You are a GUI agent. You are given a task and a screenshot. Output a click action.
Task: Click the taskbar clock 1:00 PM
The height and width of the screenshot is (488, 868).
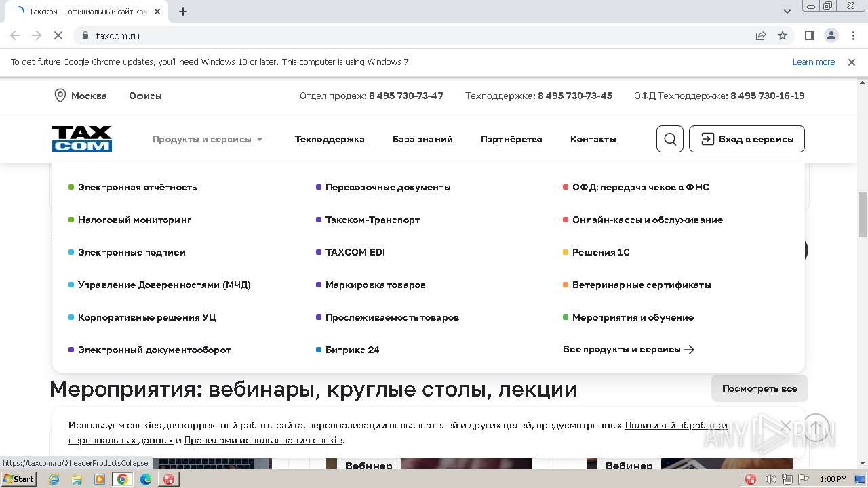833,479
